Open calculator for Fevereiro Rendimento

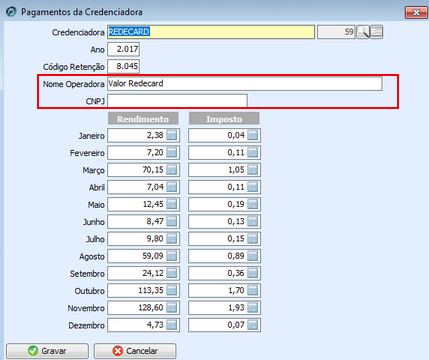click(171, 153)
